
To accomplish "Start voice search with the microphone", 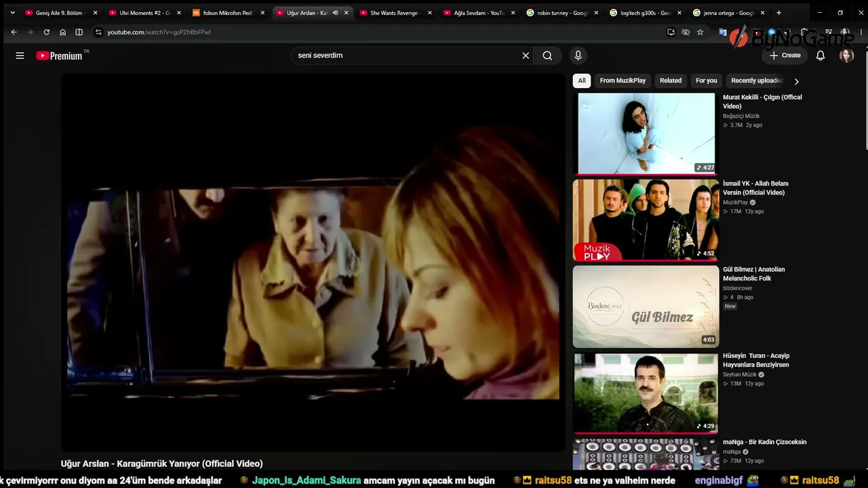I will tap(578, 56).
